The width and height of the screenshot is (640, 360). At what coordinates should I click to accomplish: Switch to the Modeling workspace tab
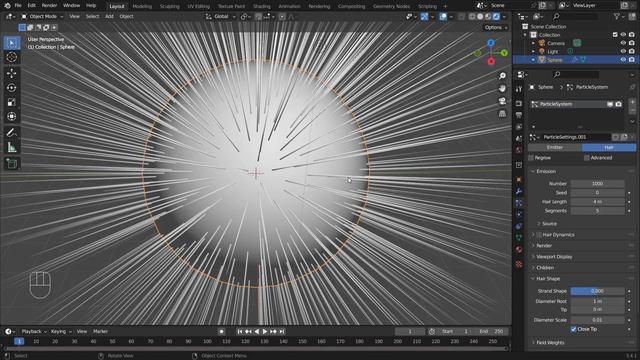pyautogui.click(x=142, y=6)
